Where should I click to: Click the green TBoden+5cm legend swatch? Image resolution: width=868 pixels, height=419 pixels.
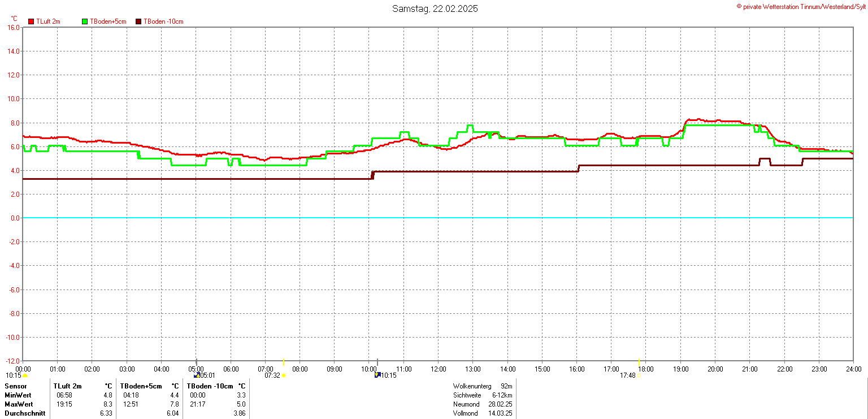coord(85,21)
